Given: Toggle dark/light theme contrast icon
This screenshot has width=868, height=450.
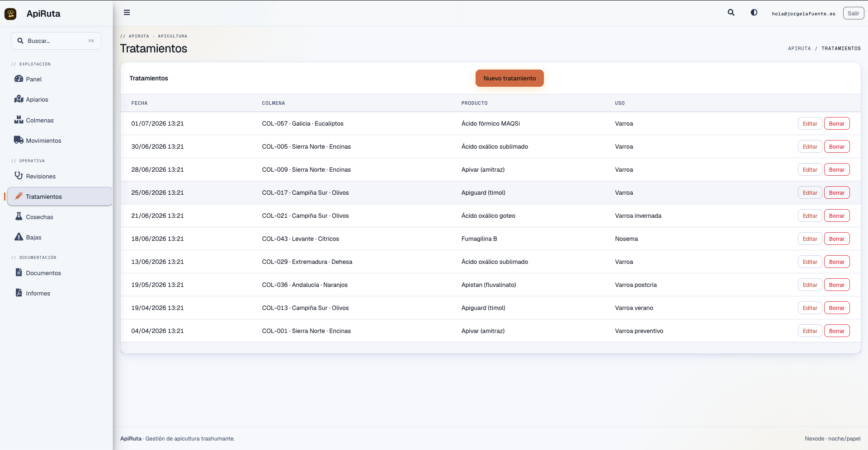Looking at the screenshot, I should pos(754,13).
